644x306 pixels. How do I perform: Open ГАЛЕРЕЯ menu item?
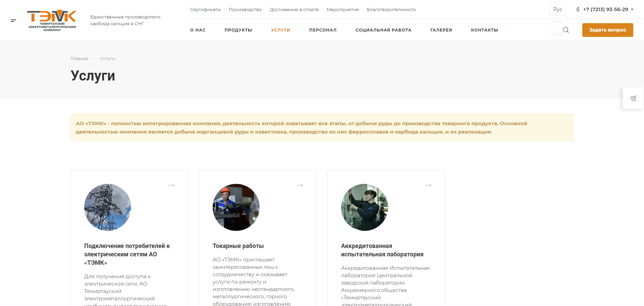point(441,30)
